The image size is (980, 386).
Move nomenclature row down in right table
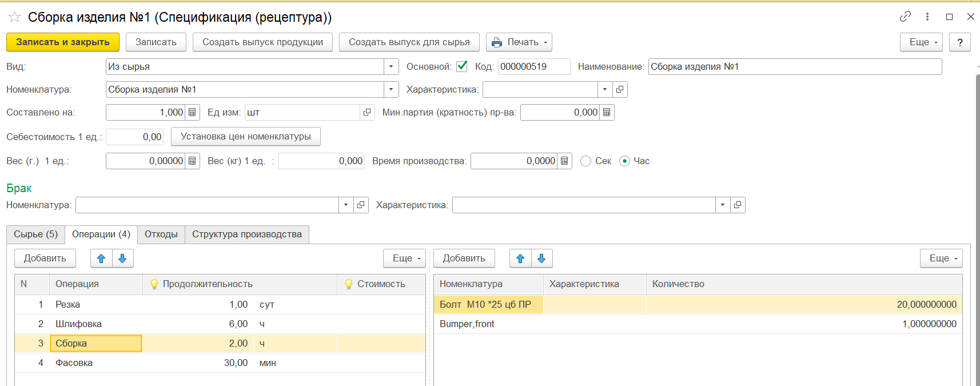[541, 258]
